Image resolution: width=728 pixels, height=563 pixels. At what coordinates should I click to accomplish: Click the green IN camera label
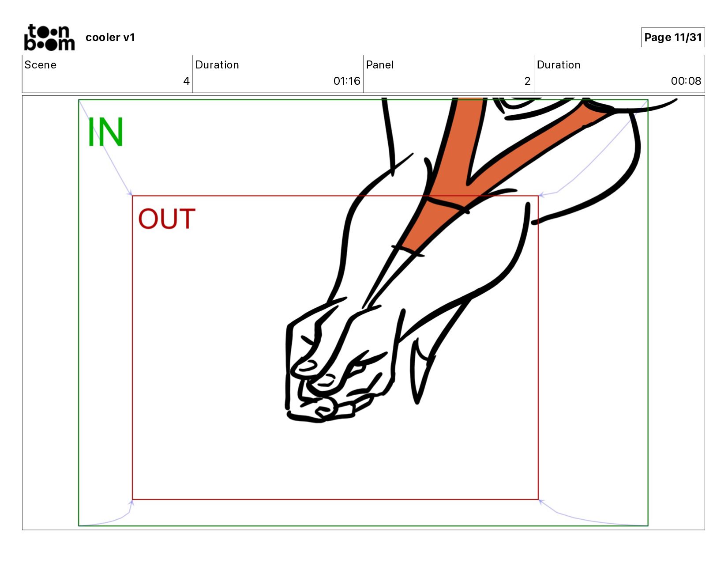105,132
